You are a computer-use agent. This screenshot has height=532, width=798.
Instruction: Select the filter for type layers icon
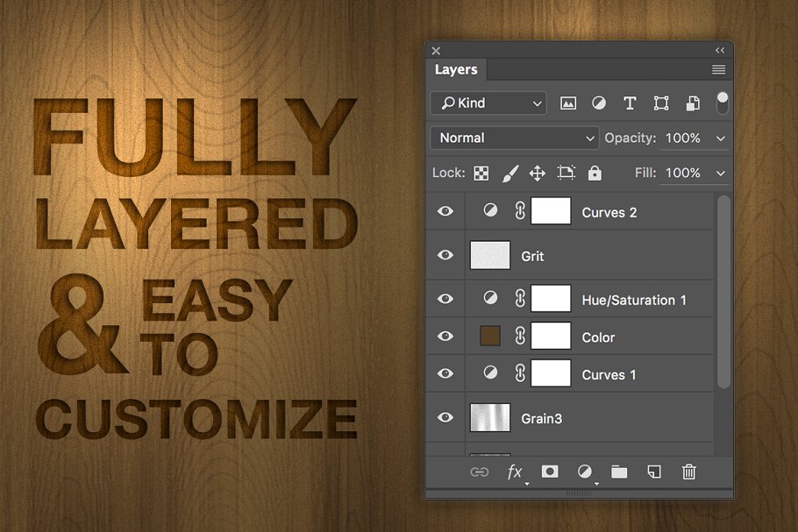click(630, 103)
